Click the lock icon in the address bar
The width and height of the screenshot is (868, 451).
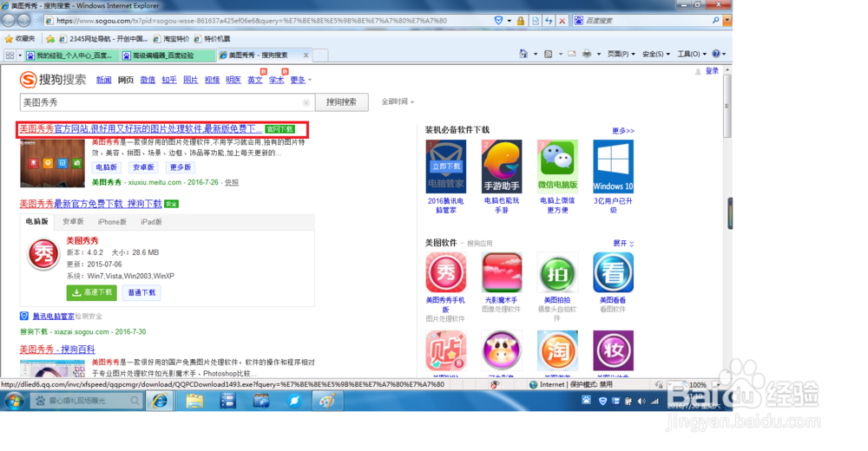pos(520,21)
